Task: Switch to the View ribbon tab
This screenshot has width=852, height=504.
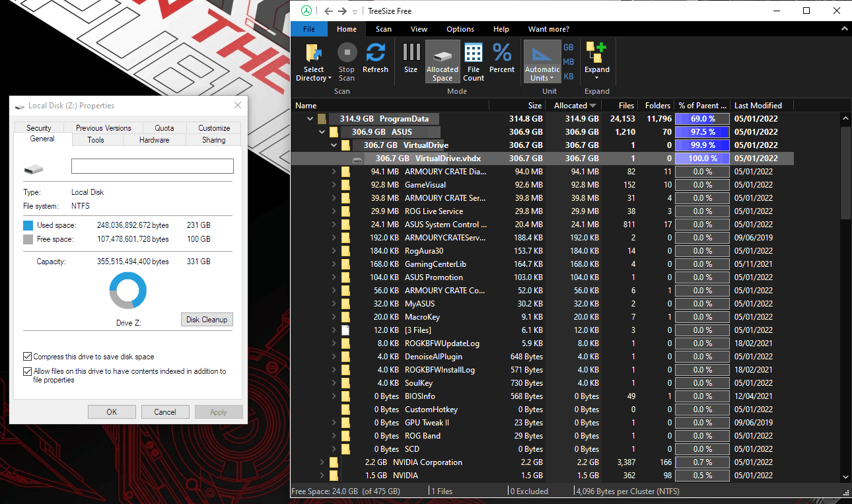Action: point(419,29)
